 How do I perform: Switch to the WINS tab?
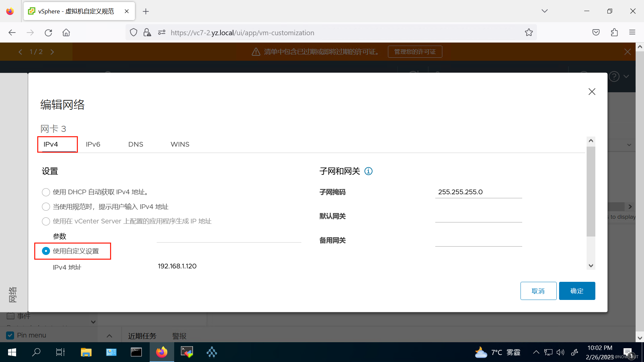click(x=180, y=144)
